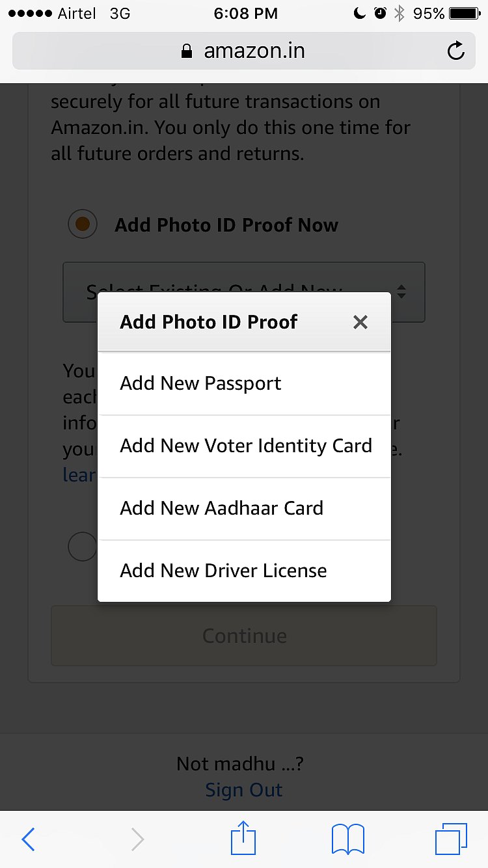Tap the amazon.in address bar

pos(254,51)
